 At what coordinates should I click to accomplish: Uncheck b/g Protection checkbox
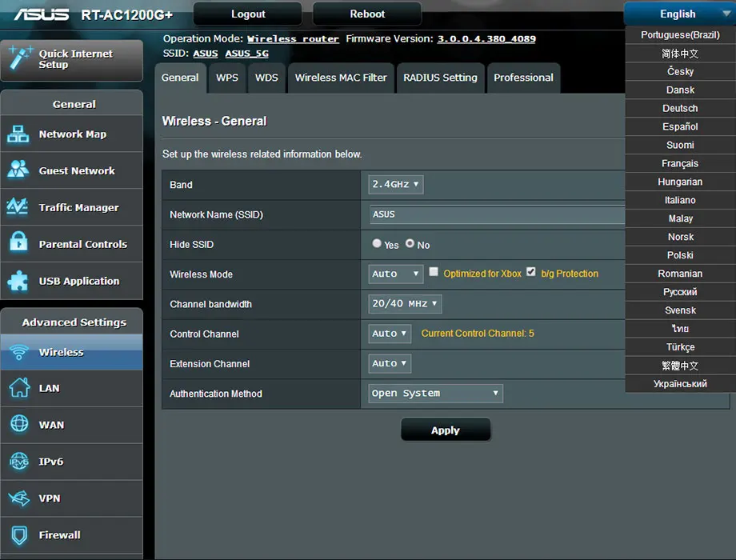coord(531,272)
